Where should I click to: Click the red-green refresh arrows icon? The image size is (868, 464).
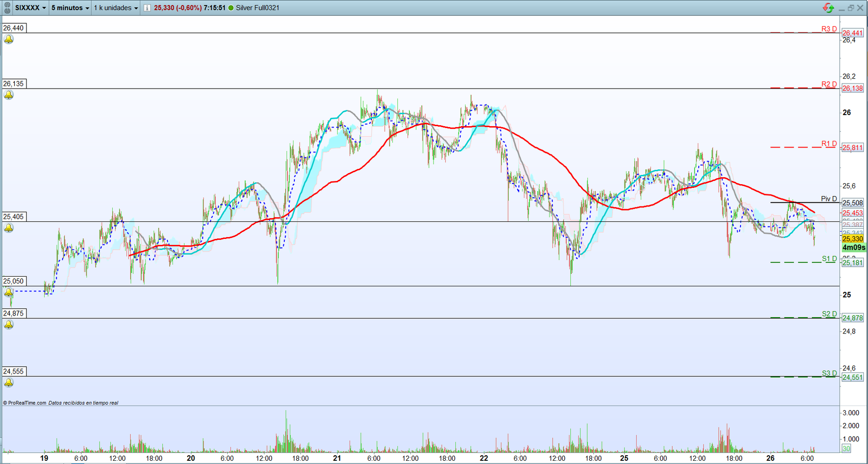(x=828, y=8)
